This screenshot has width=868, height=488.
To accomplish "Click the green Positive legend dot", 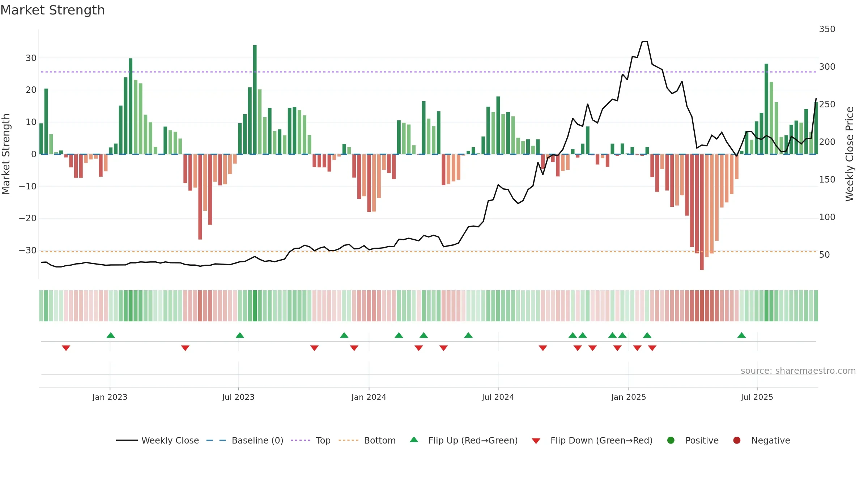I will point(671,440).
